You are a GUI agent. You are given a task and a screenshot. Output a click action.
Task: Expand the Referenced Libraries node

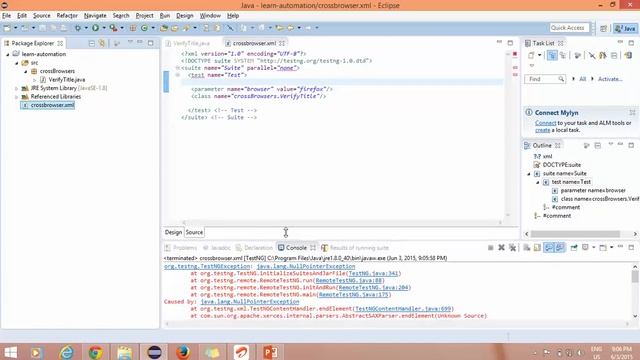point(17,97)
